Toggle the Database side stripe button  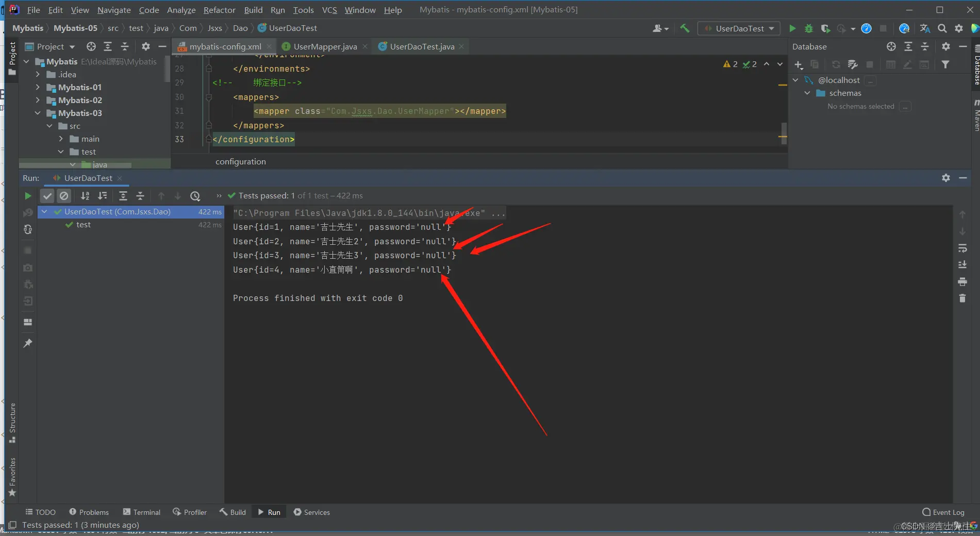[x=976, y=65]
